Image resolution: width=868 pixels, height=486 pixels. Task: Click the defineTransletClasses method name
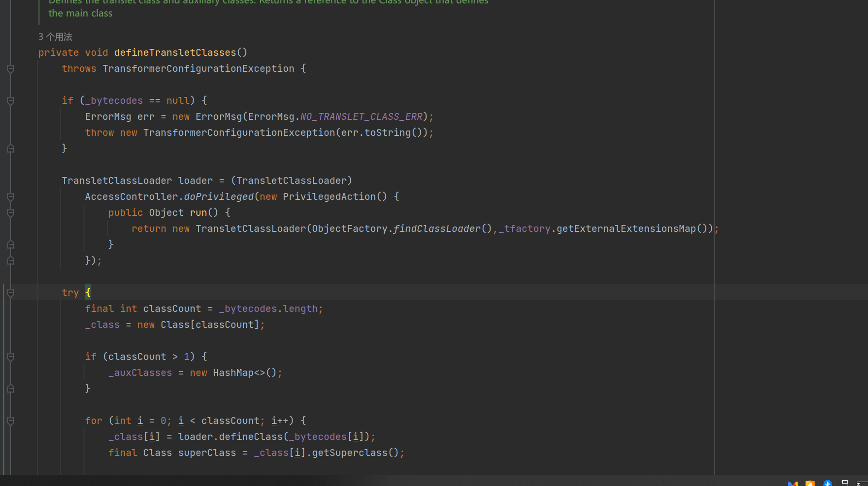coord(175,52)
